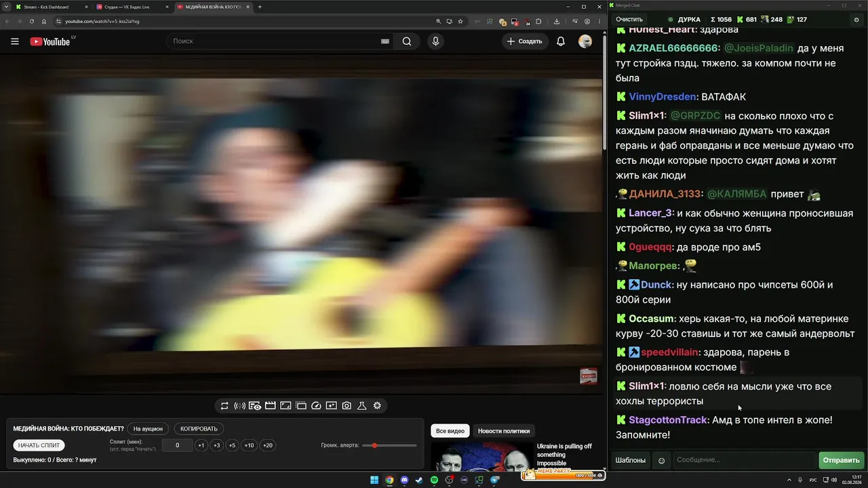Open Chrome tab search dropdown arrow

coord(7,7)
